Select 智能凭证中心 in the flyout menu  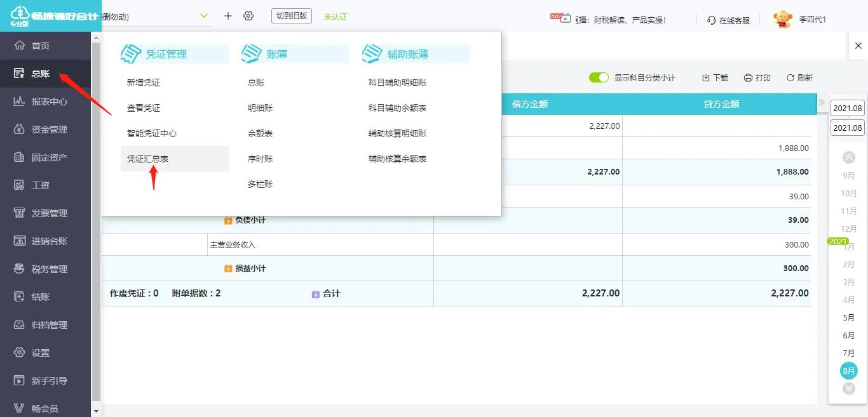click(x=175, y=133)
